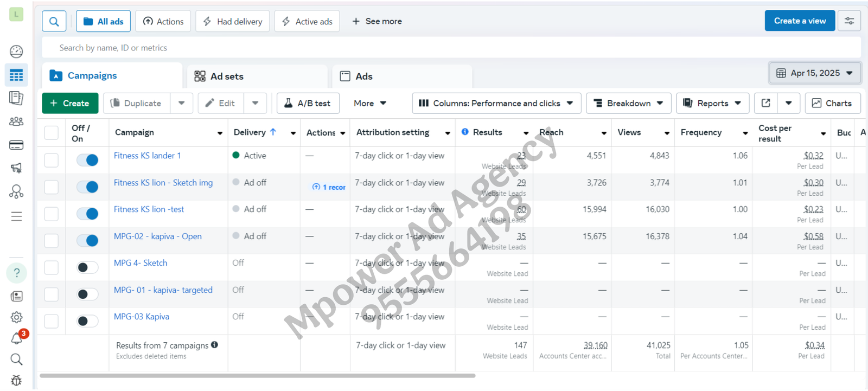Toggle Fitness KS lion -test switch
Screen dimensions: 868x391
click(x=87, y=214)
